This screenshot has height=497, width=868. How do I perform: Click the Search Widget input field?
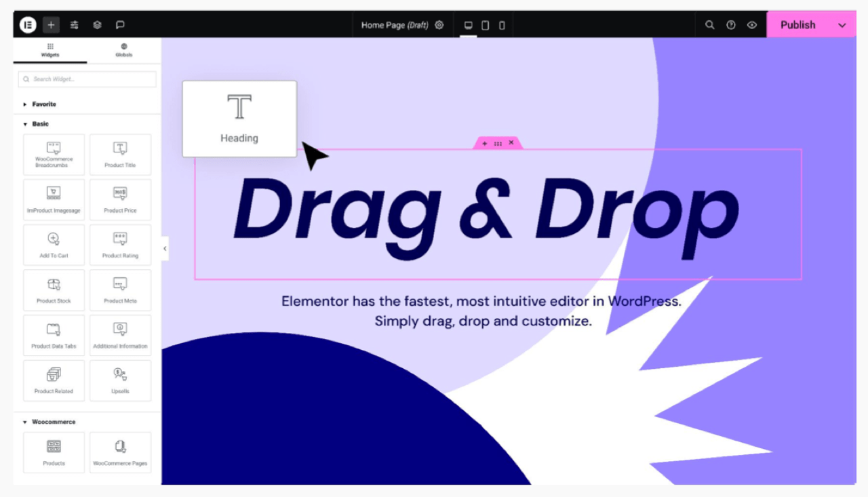pyautogui.click(x=87, y=79)
